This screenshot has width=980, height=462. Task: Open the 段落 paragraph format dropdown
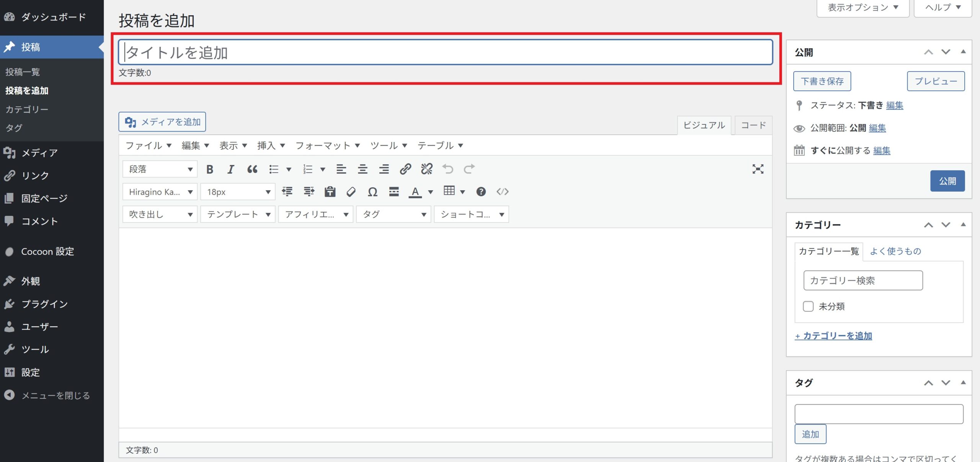(160, 169)
